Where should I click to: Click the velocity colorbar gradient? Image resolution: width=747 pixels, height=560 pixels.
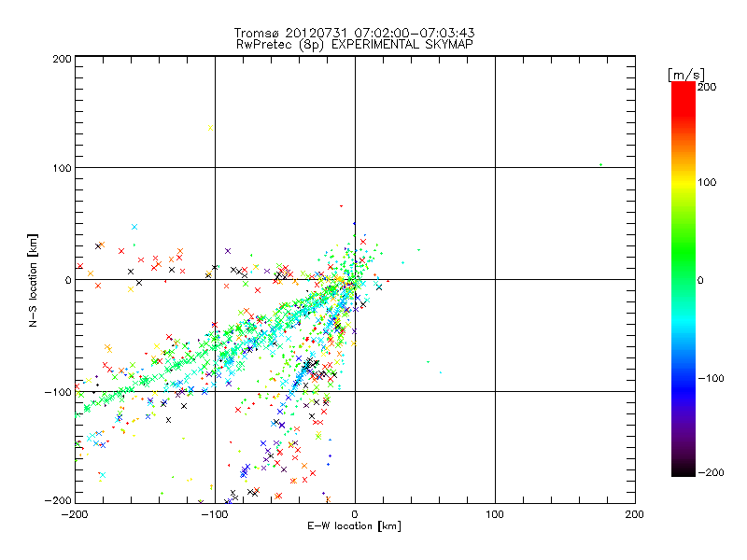click(x=684, y=279)
